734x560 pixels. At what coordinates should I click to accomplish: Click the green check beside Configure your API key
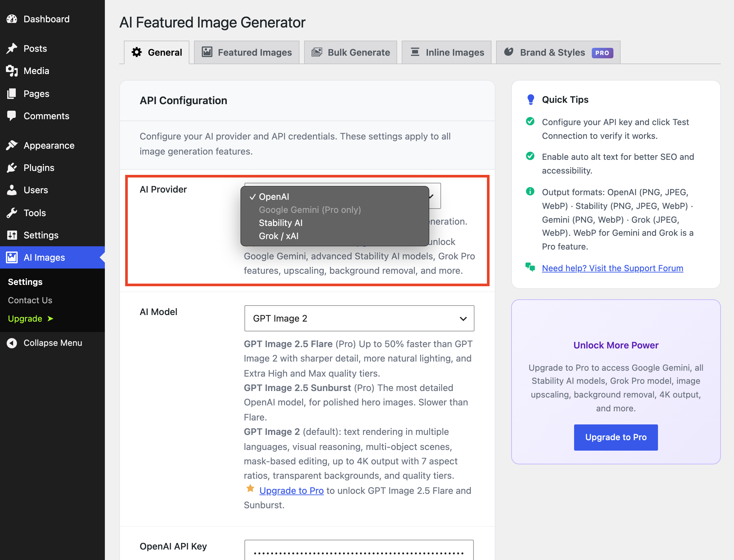(x=530, y=121)
